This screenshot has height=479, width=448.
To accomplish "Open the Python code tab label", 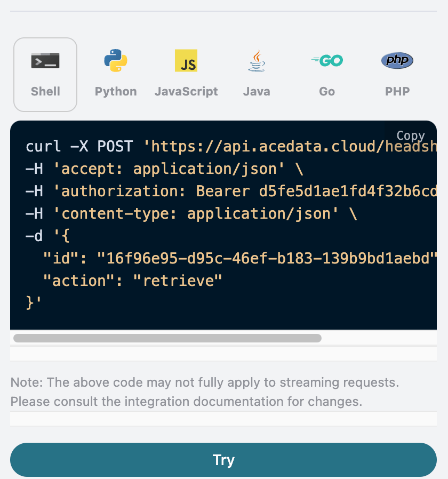I will click(116, 91).
